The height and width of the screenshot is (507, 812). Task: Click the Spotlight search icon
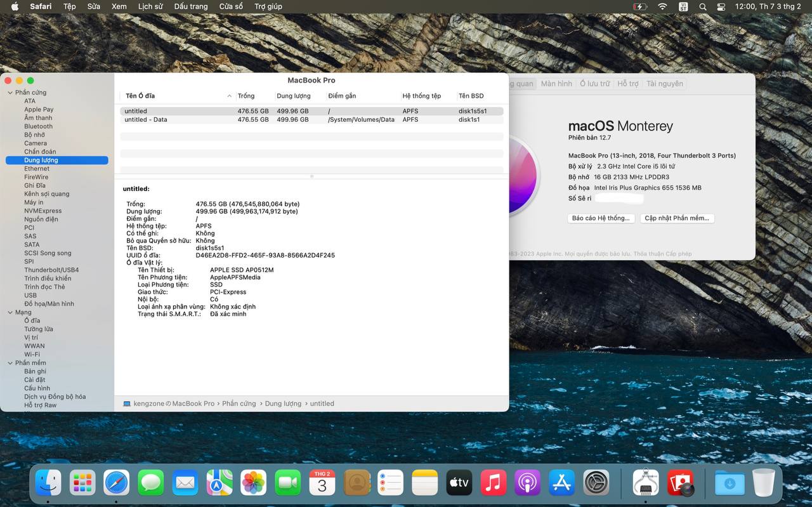point(702,6)
